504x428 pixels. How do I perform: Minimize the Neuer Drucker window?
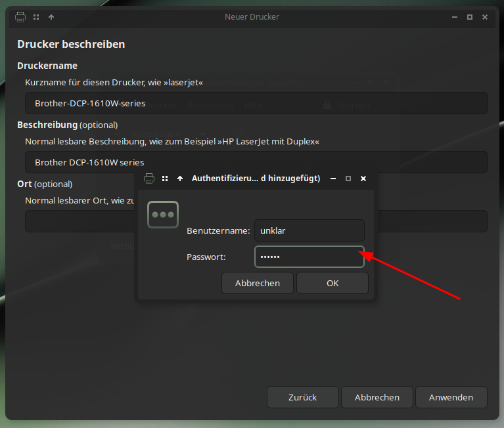[x=455, y=17]
